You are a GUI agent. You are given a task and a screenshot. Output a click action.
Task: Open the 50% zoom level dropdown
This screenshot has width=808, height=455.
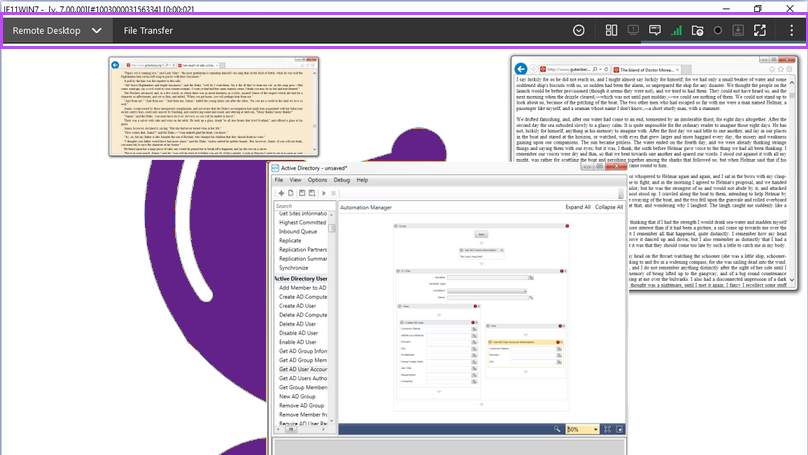tap(594, 429)
